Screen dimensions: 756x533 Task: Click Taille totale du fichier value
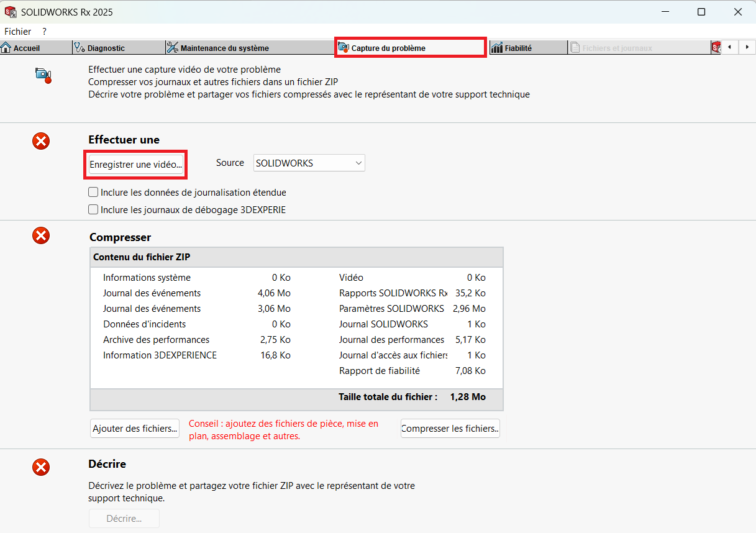468,397
